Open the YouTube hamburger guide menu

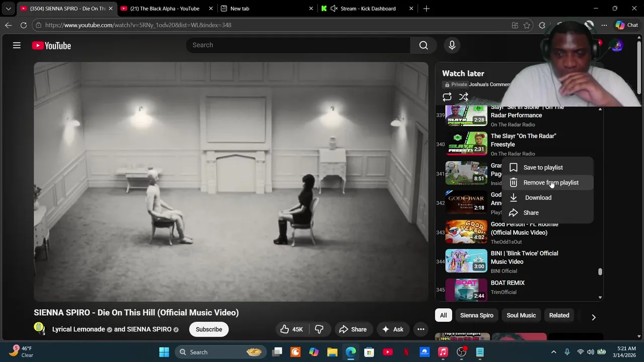17,45
